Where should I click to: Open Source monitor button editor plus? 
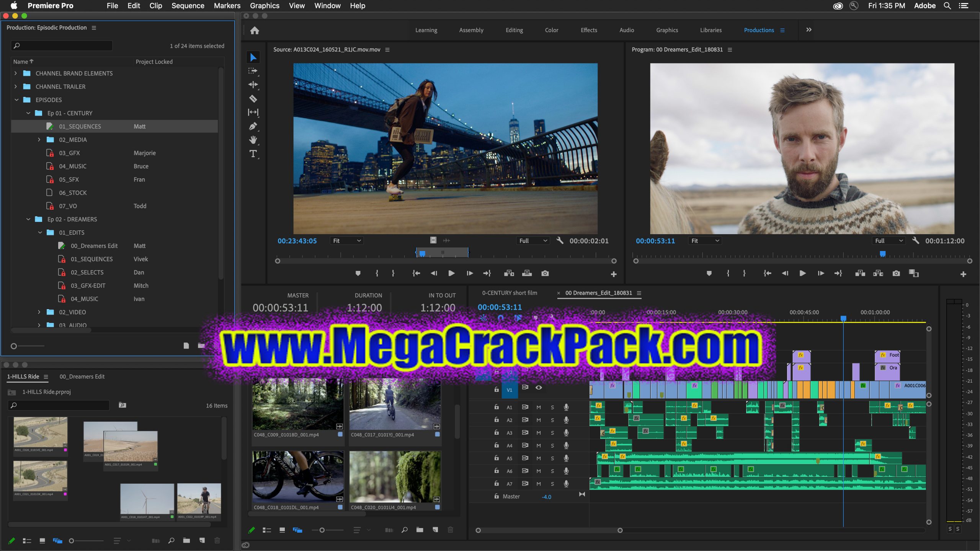coord(614,274)
